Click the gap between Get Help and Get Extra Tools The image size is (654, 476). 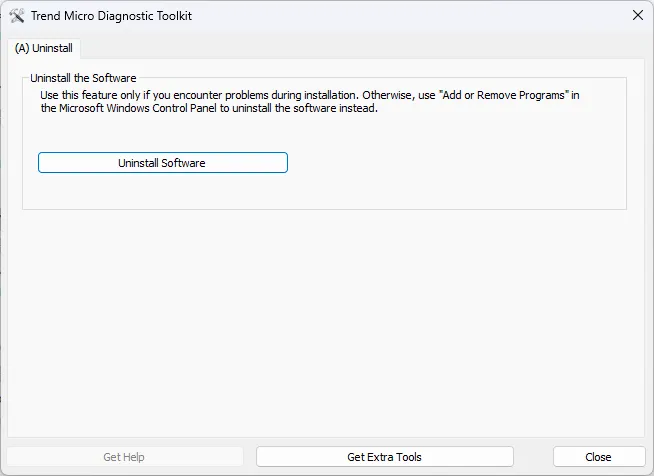tap(248, 457)
